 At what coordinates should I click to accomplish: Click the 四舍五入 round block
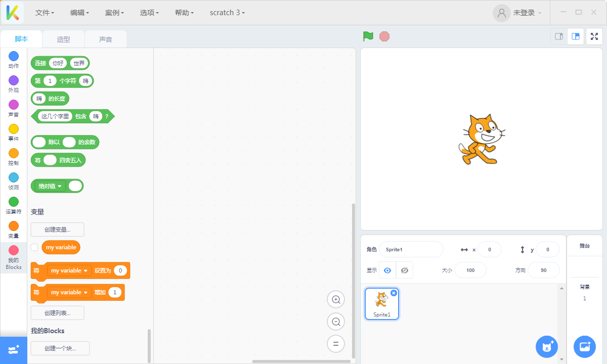pyautogui.click(x=58, y=160)
